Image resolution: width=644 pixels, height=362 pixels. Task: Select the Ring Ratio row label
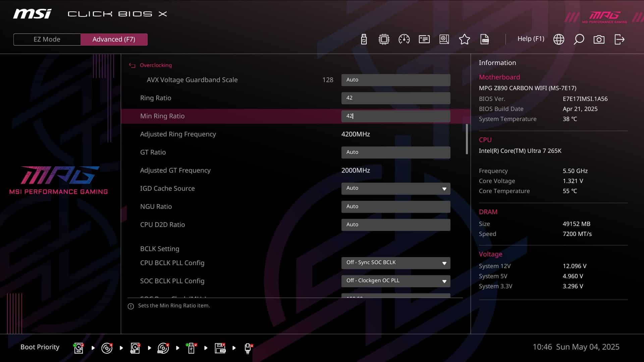pyautogui.click(x=156, y=98)
